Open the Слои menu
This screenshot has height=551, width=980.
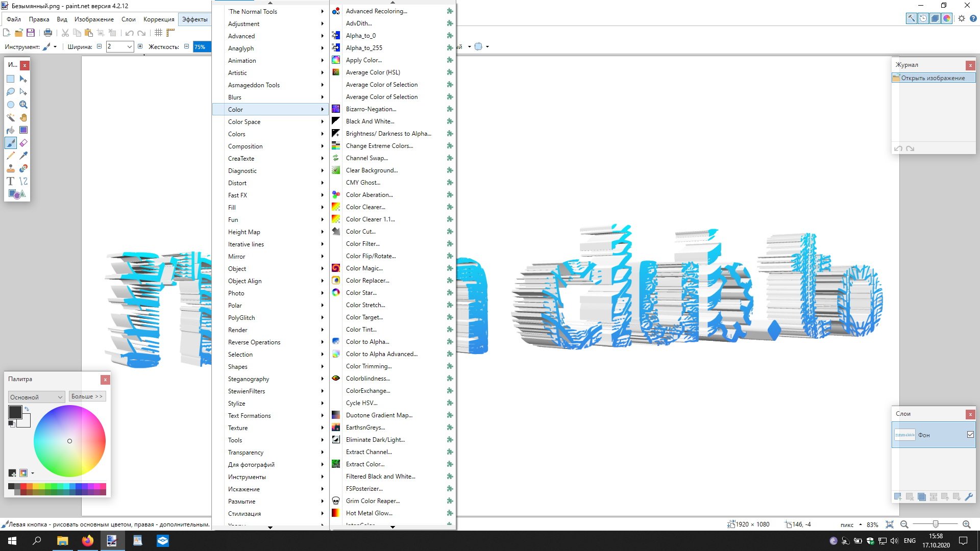(x=128, y=19)
